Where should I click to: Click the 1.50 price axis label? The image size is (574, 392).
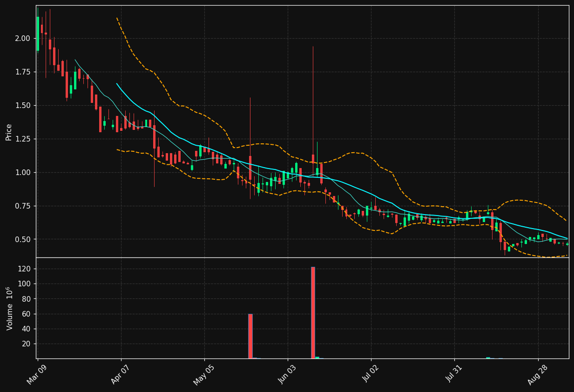23,105
